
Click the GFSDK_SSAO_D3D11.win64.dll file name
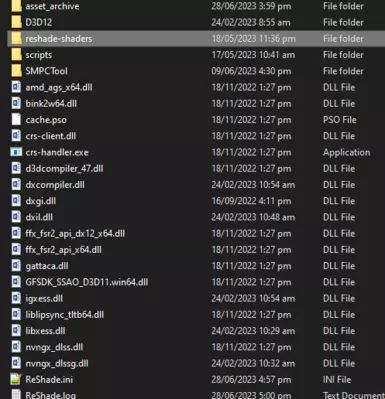[x=87, y=282]
